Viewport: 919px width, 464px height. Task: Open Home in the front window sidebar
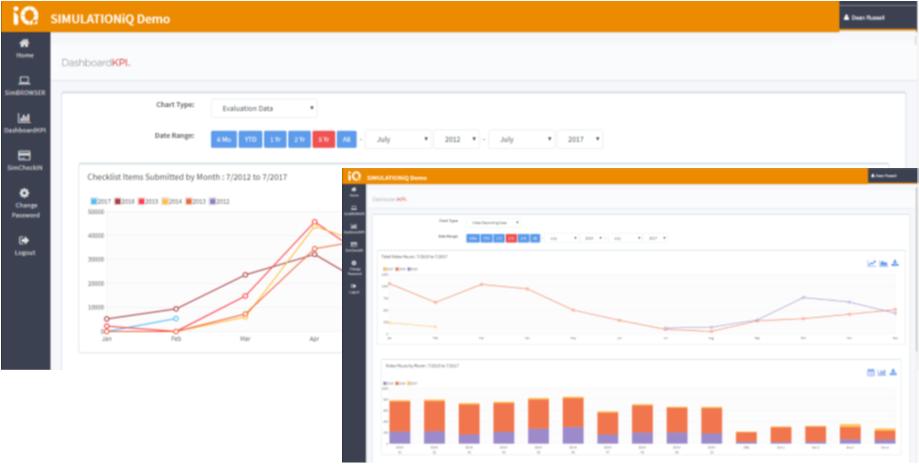[353, 192]
